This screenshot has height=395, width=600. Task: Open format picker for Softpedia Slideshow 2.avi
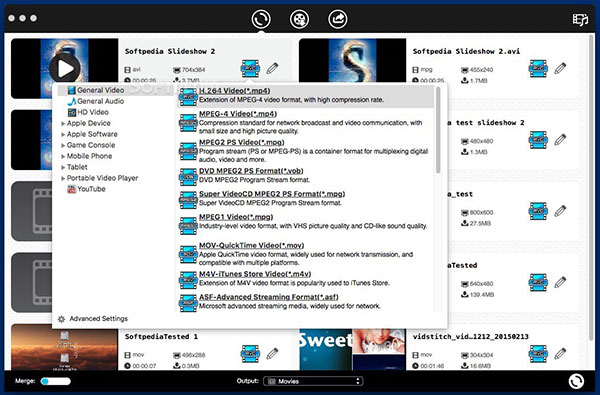[x=538, y=69]
